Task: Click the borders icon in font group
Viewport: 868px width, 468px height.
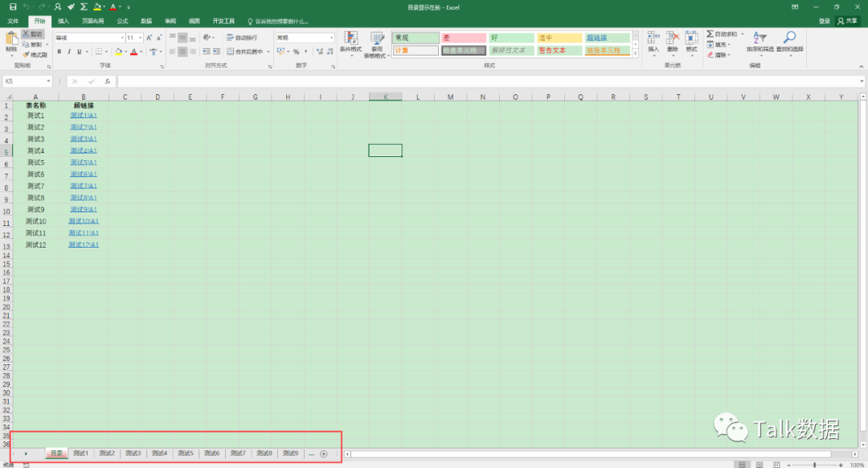Action: click(99, 51)
